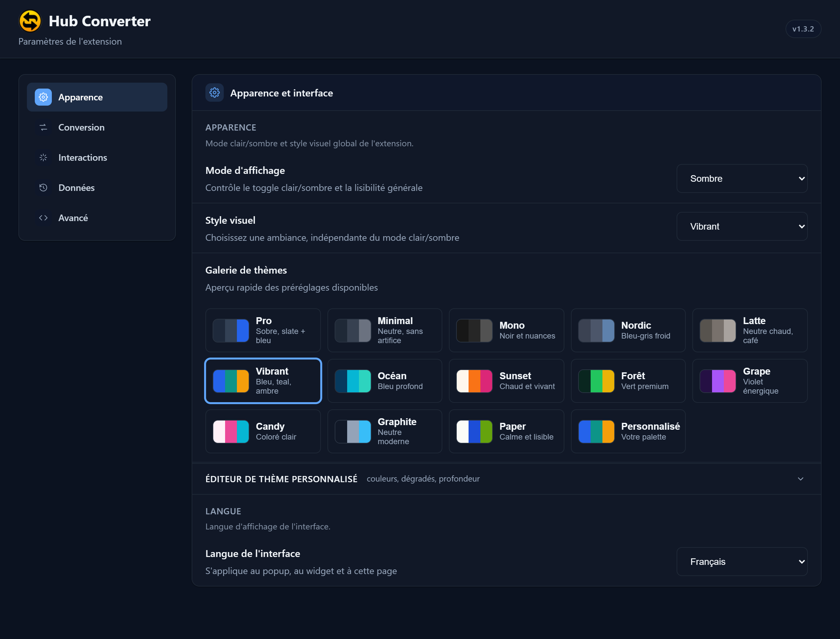Choose the Mono theme preset
The height and width of the screenshot is (639, 840).
(x=506, y=331)
